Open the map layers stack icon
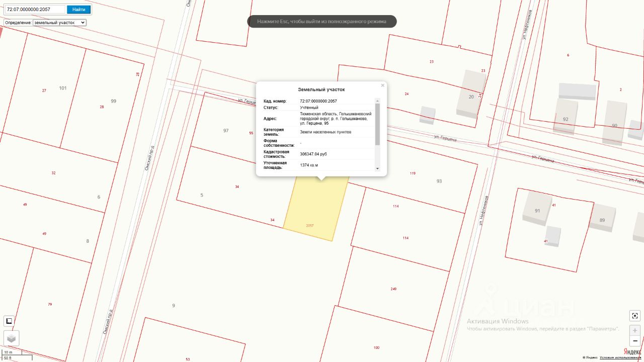 click(11, 338)
